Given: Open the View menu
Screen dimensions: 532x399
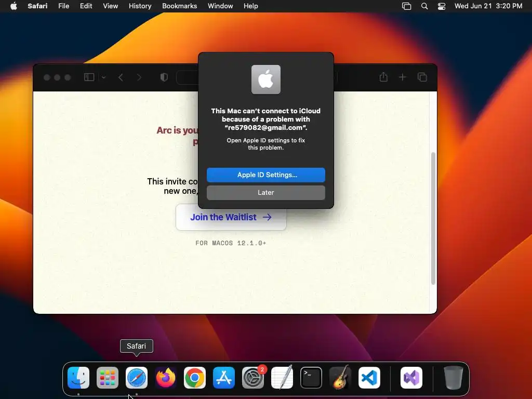Looking at the screenshot, I should (110, 6).
